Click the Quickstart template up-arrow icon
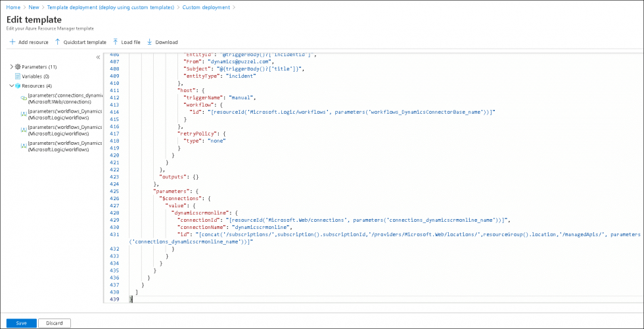The height and width of the screenshot is (329, 644). 57,42
